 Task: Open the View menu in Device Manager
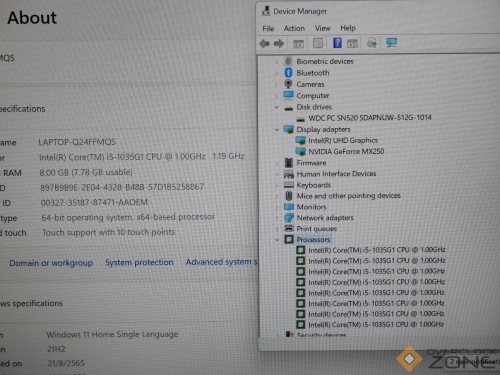point(323,28)
